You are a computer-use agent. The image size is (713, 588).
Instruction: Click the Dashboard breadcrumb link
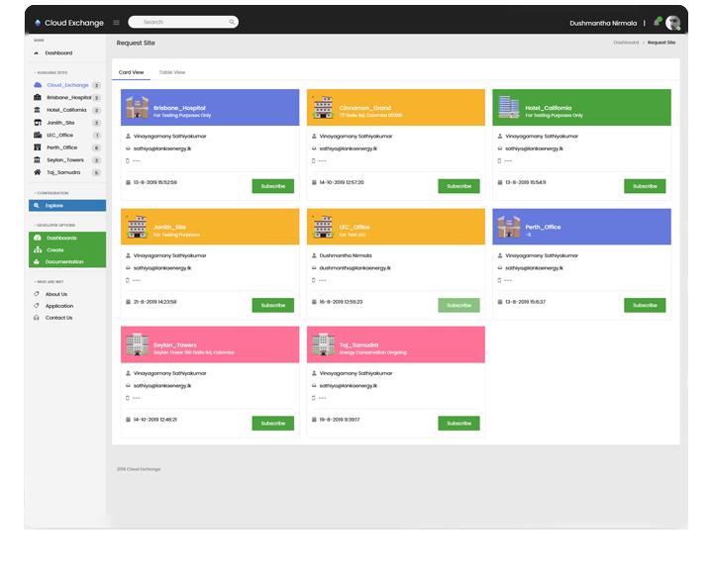(x=626, y=43)
